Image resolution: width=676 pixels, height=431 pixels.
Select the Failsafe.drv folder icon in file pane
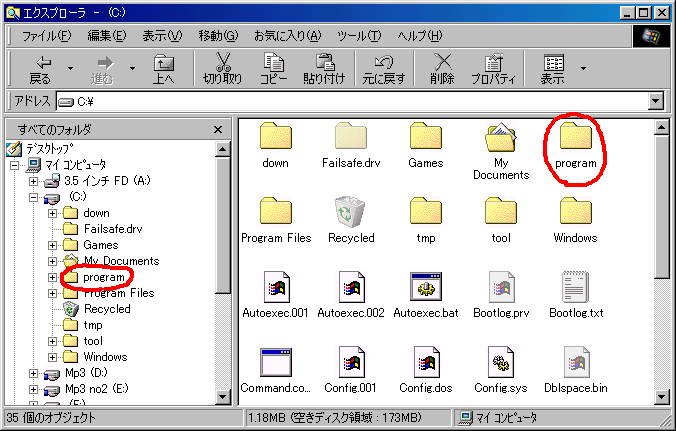pyautogui.click(x=351, y=136)
